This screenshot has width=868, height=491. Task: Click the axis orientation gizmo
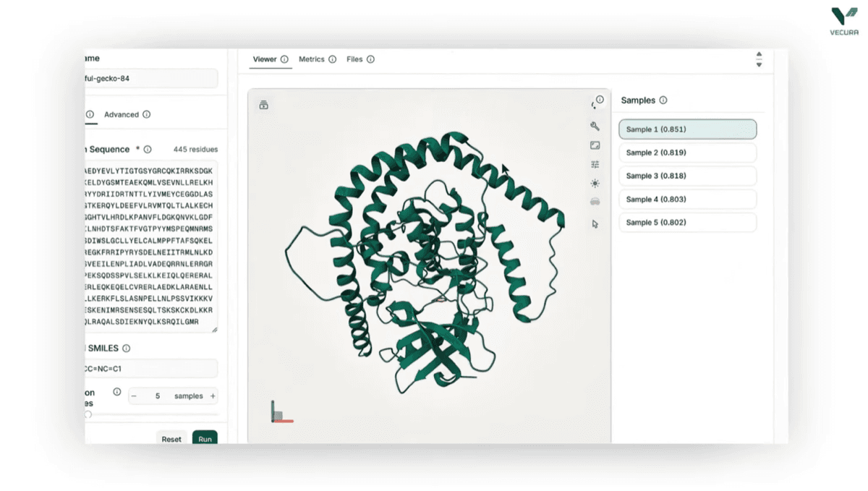[x=281, y=411]
